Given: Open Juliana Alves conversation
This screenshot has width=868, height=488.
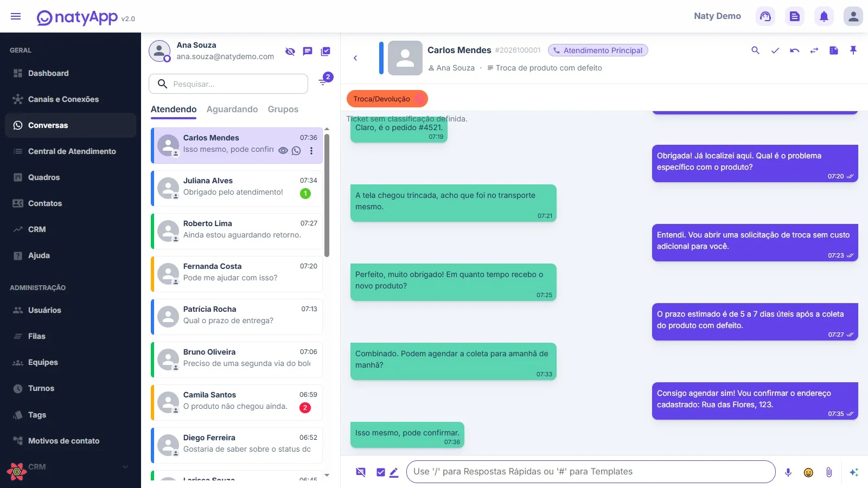Looking at the screenshot, I should [x=237, y=188].
